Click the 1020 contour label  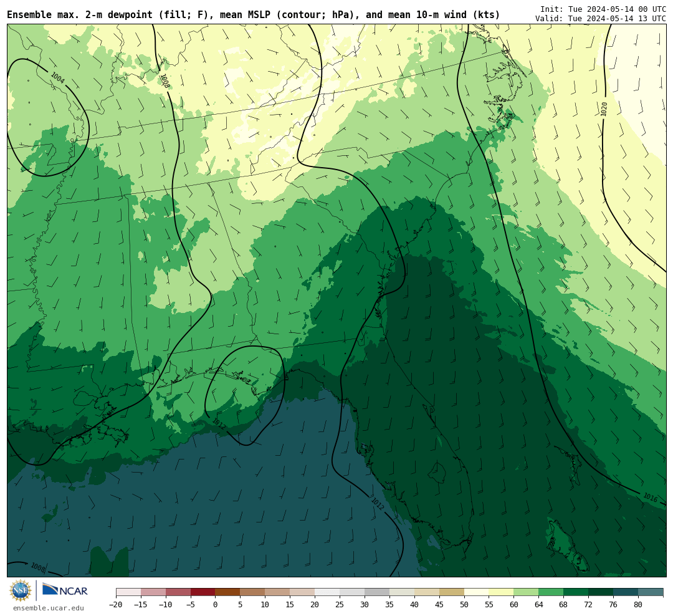[x=604, y=109]
